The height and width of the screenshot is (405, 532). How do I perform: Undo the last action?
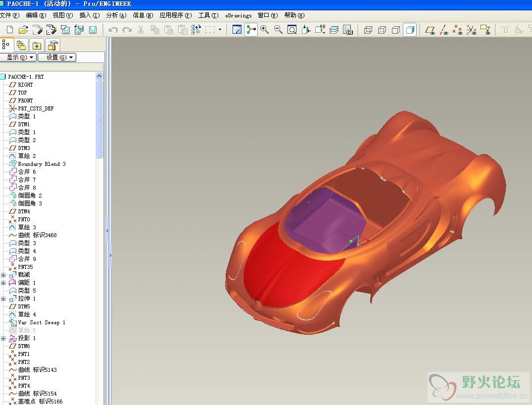113,30
